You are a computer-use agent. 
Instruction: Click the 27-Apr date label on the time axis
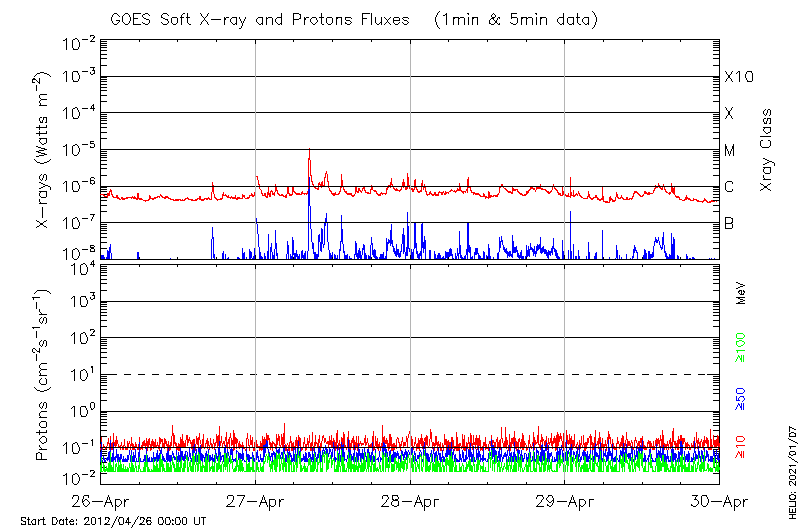click(255, 502)
